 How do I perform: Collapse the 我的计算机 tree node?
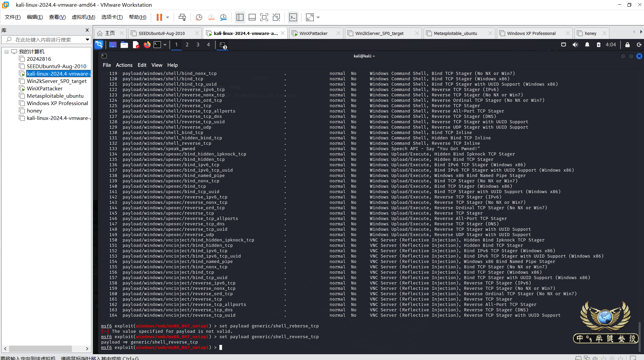tap(6, 52)
